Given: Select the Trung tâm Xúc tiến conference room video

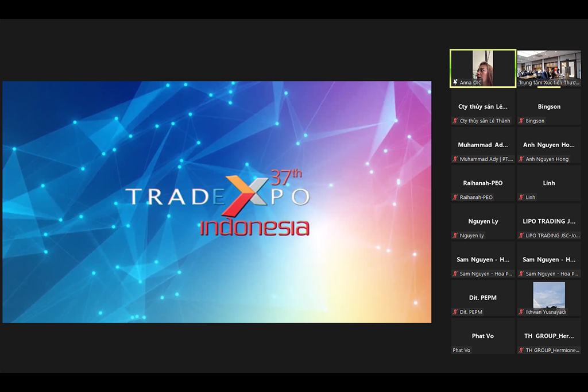Looking at the screenshot, I should [549, 68].
